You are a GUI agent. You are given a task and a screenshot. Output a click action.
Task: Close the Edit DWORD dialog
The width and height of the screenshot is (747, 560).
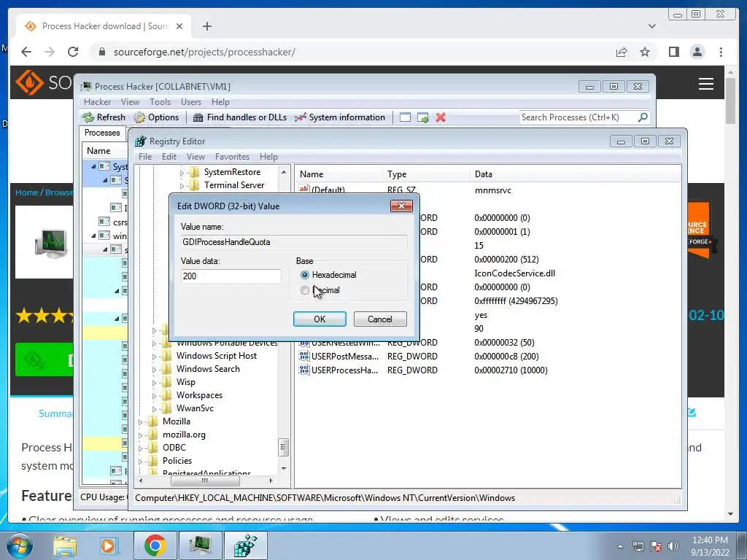(x=401, y=206)
